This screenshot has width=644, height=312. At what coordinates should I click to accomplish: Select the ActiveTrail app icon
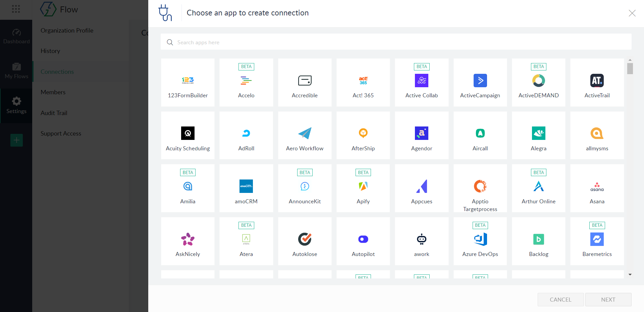pos(597,81)
